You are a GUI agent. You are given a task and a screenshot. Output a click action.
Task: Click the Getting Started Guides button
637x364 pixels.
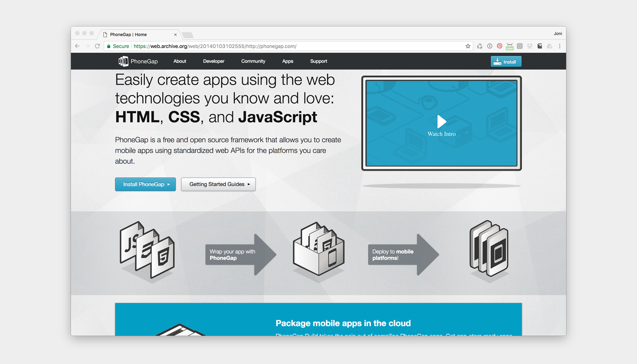pos(218,184)
